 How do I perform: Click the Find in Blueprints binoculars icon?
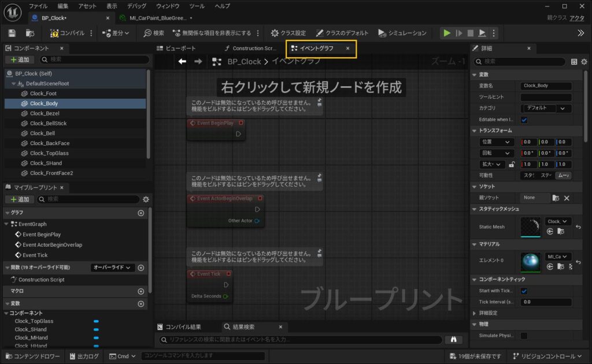(454, 340)
